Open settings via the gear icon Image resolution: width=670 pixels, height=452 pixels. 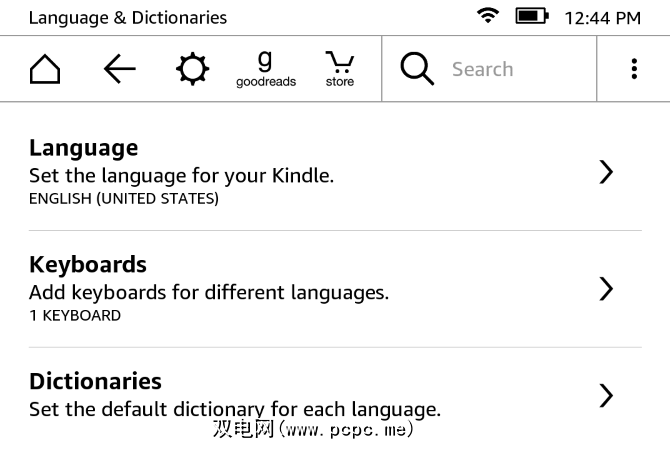192,69
